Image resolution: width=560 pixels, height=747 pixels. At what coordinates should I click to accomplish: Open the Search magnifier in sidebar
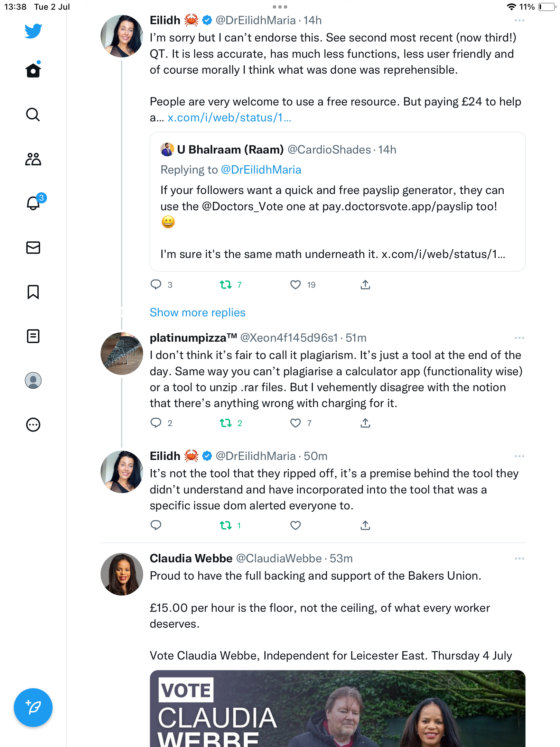point(33,114)
